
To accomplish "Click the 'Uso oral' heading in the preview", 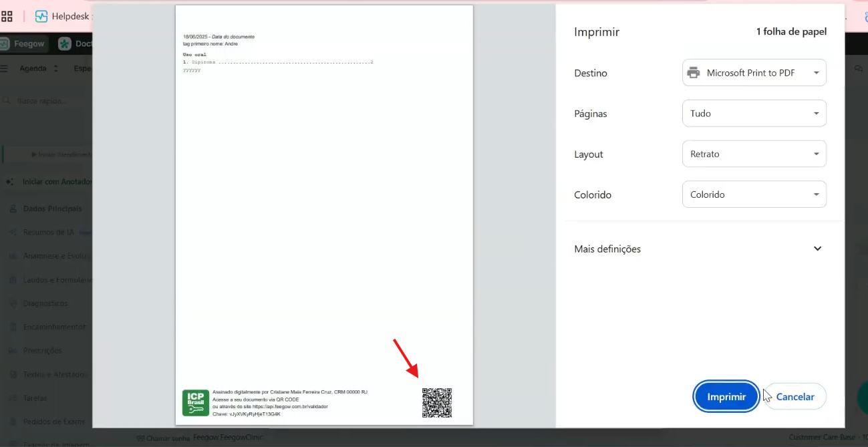I will point(194,54).
